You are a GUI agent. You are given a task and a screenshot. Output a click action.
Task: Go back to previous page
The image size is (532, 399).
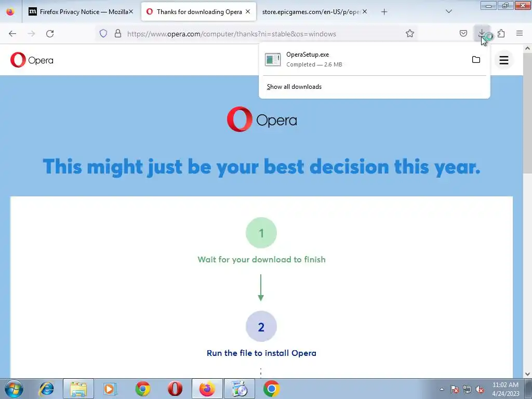(12, 34)
